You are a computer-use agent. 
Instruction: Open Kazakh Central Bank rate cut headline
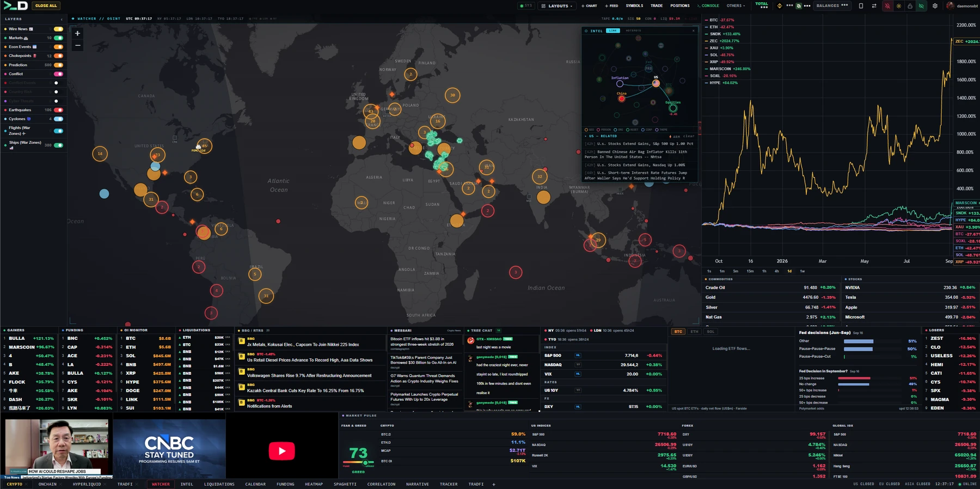[x=305, y=390]
